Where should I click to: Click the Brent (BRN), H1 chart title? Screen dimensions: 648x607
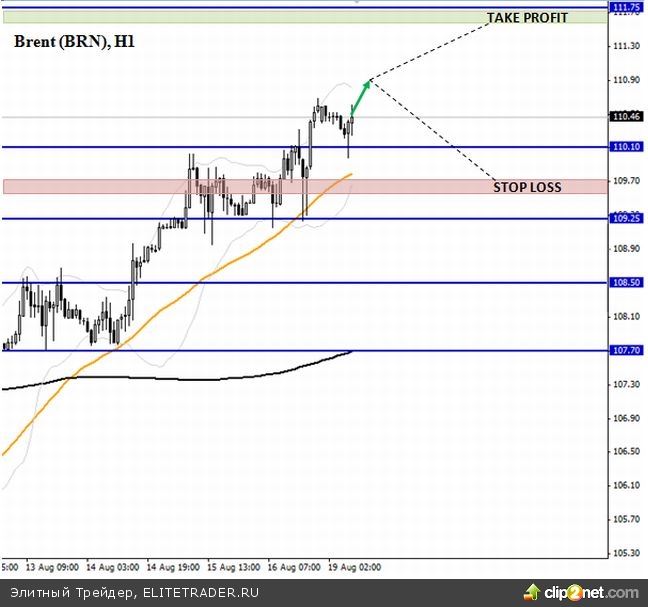coord(76,42)
